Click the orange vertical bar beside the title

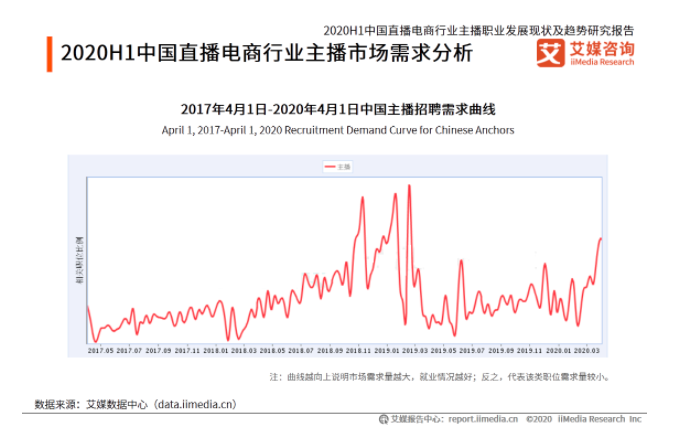(49, 54)
